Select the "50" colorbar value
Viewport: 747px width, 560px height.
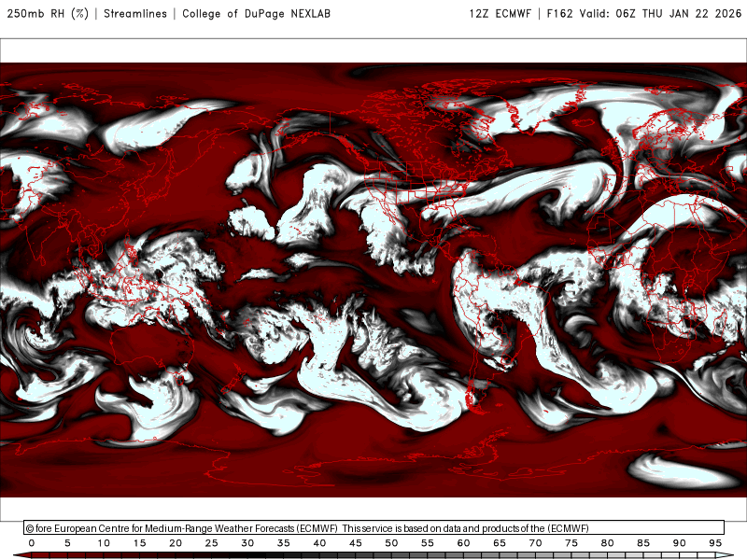(391, 543)
